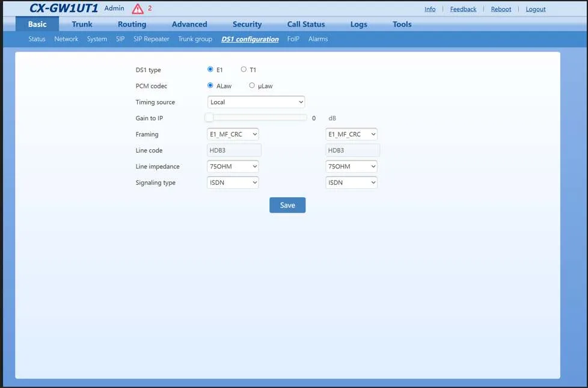Click the alarm count number 2
Viewport: 588px width, 388px height.
click(x=150, y=8)
